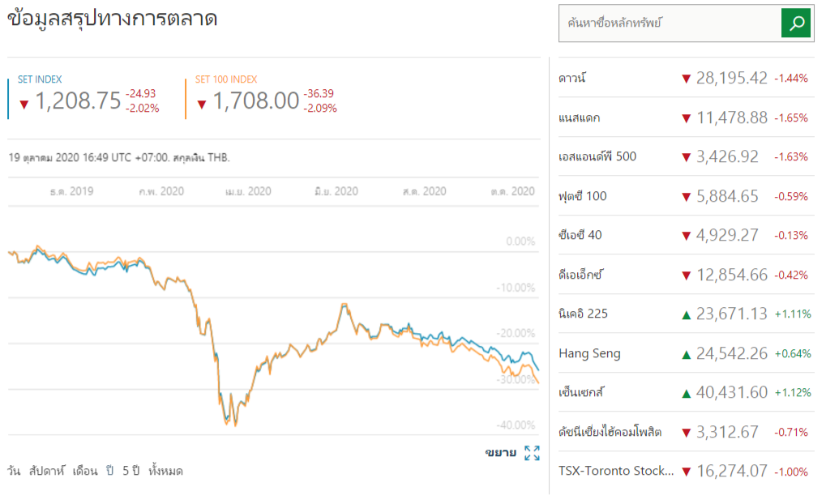Switch chart range to สัปดาห์
The image size is (826, 504).
[x=46, y=471]
